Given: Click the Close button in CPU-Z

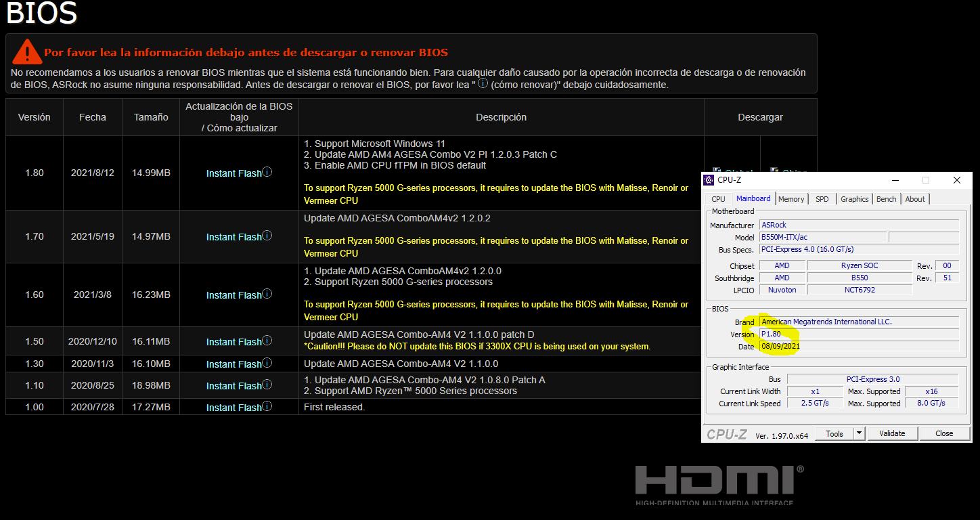Looking at the screenshot, I should (x=944, y=433).
